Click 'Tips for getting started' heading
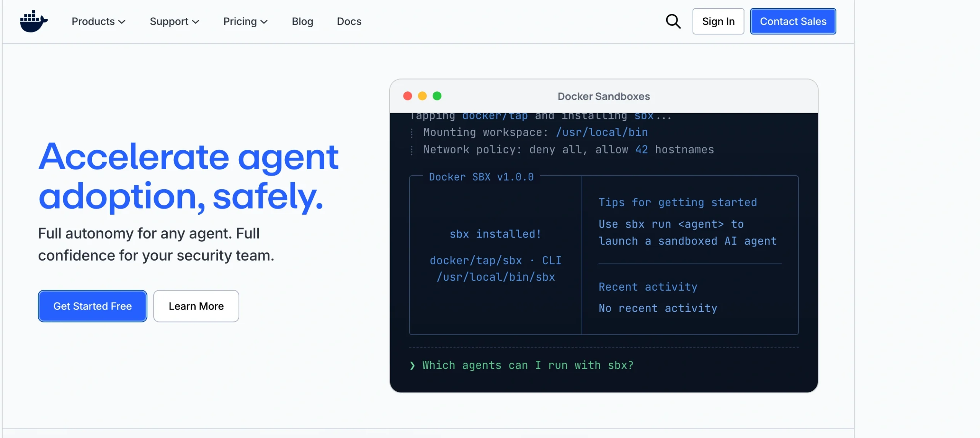This screenshot has width=980, height=438. click(x=678, y=202)
